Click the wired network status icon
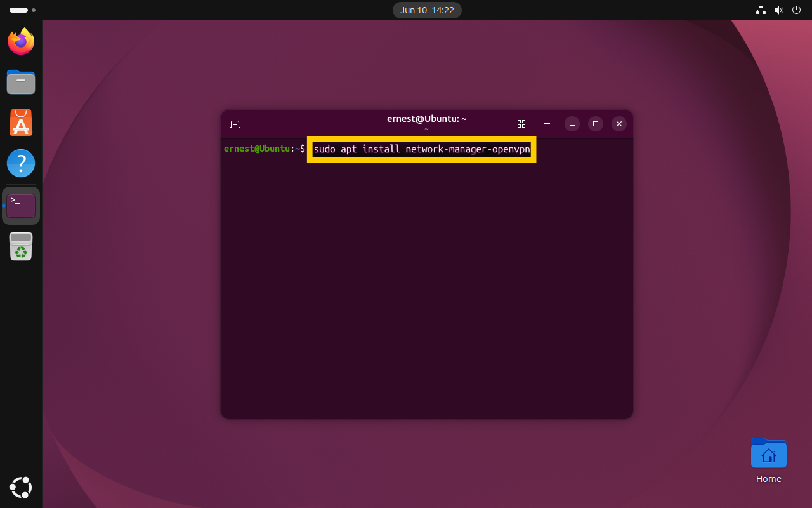812x508 pixels. (761, 10)
